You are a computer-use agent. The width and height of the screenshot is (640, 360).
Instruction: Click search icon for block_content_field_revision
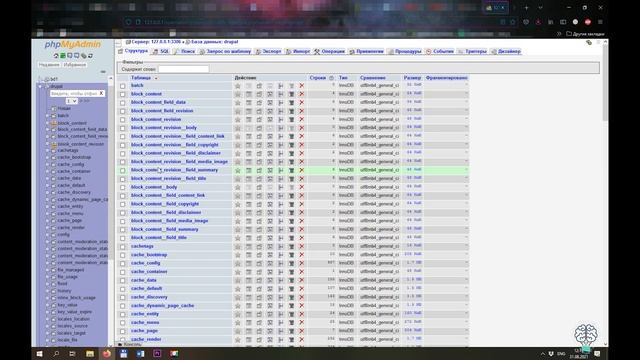[270, 111]
